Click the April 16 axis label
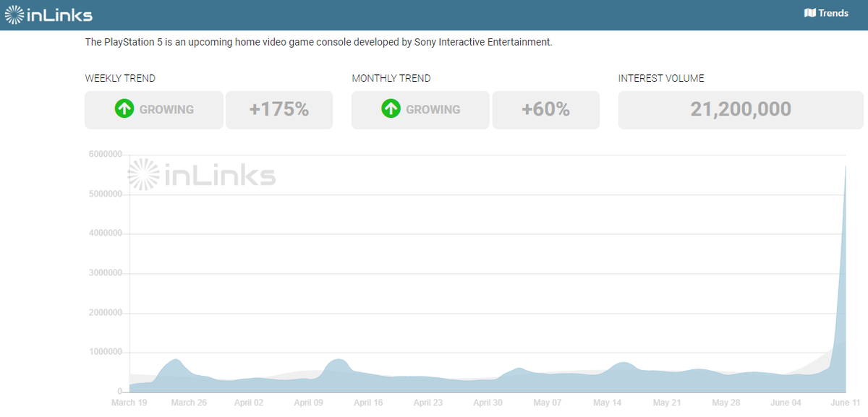Image resolution: width=868 pixels, height=417 pixels. (368, 403)
